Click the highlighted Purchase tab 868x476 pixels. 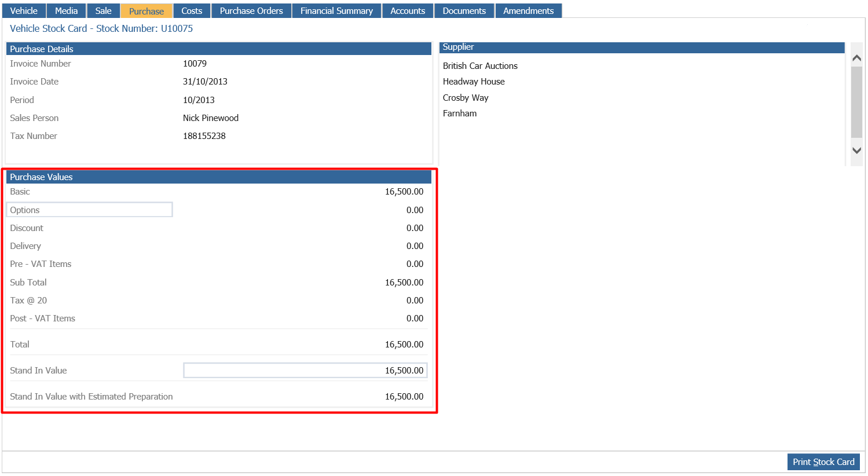click(x=147, y=11)
